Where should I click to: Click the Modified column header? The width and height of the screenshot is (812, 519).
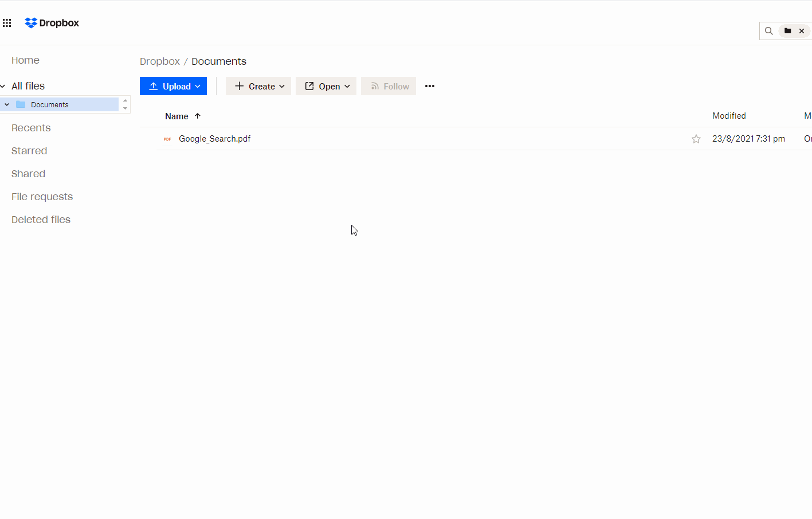(x=729, y=116)
